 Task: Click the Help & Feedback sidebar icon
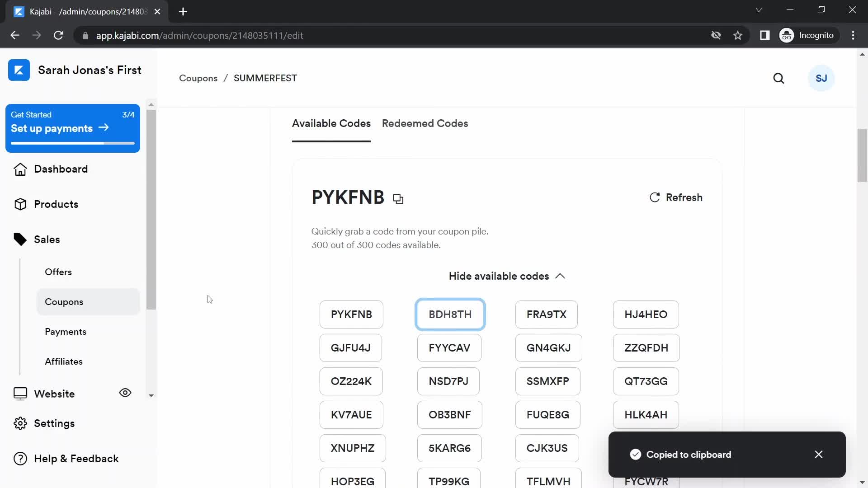(20, 459)
